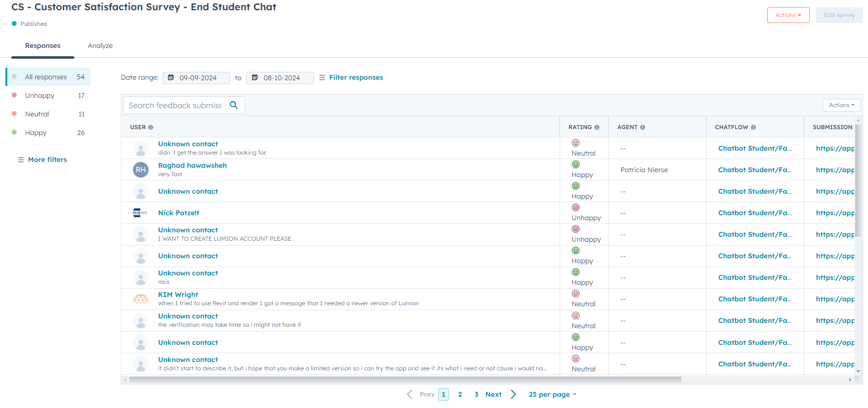Click the info icon beside CHATFLOW header
This screenshot has height=408, width=868.
[x=753, y=127]
